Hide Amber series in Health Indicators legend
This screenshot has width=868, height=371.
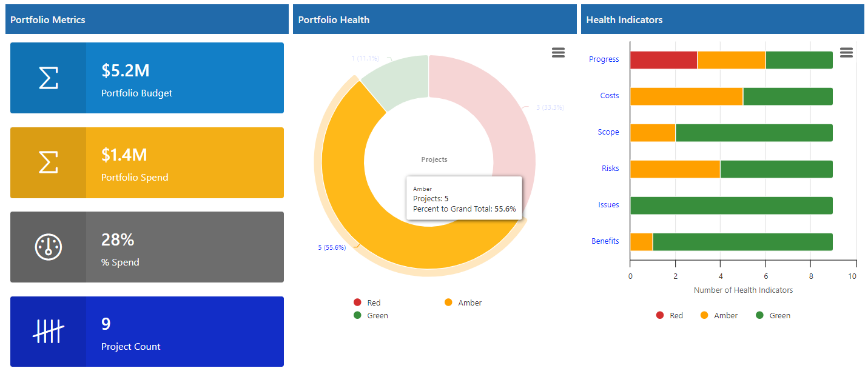pyautogui.click(x=719, y=315)
